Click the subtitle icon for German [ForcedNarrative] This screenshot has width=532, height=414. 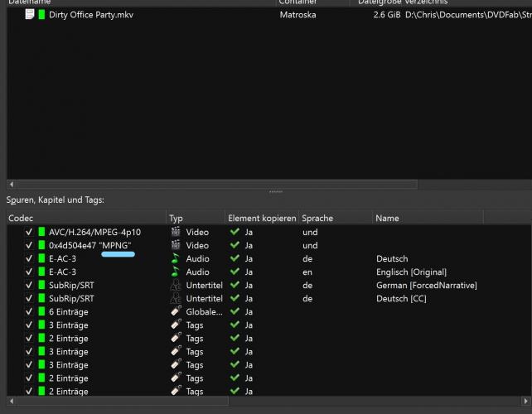pos(176,286)
